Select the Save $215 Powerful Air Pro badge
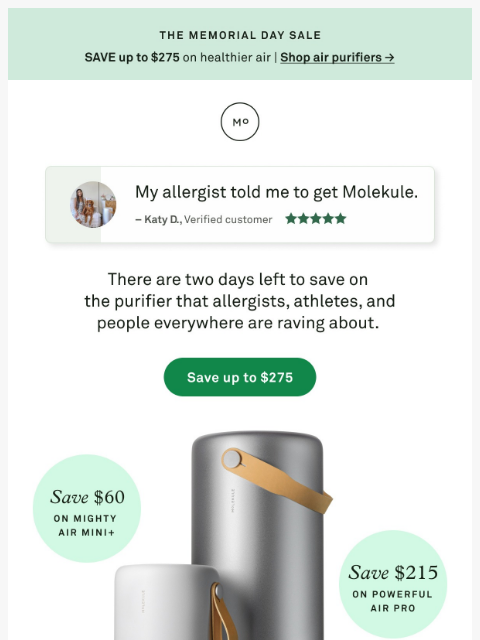Viewport: 480px width, 640px height. pos(393,584)
